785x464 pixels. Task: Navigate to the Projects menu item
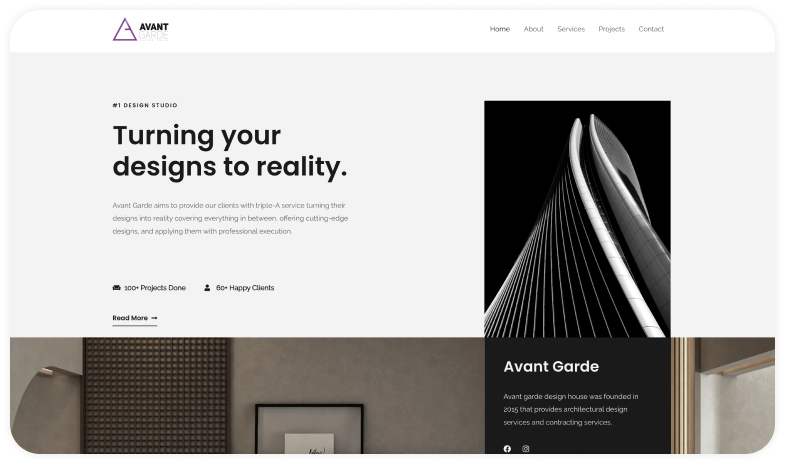tap(611, 29)
